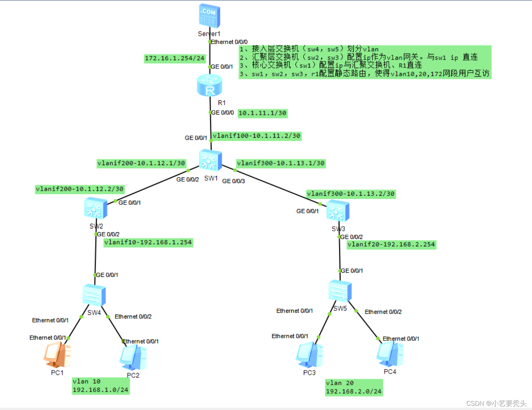The height and width of the screenshot is (410, 532).
Task: Select the Server1 device icon
Action: point(210,16)
